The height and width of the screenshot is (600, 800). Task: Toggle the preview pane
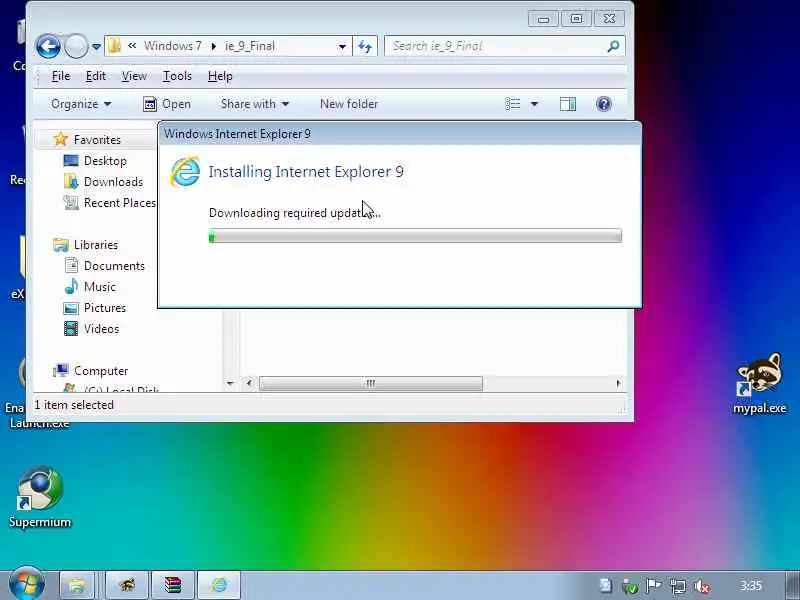(568, 104)
